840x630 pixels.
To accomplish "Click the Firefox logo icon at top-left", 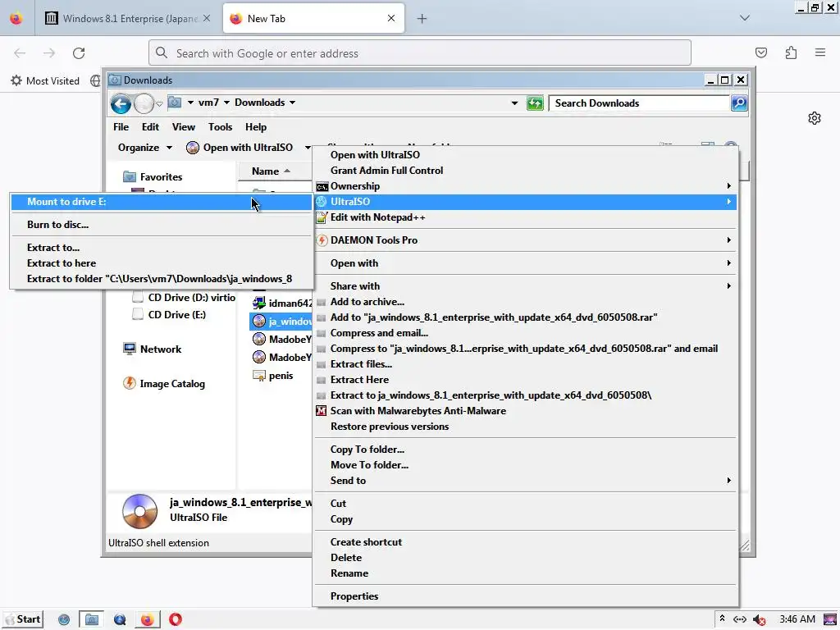I will pos(16,18).
